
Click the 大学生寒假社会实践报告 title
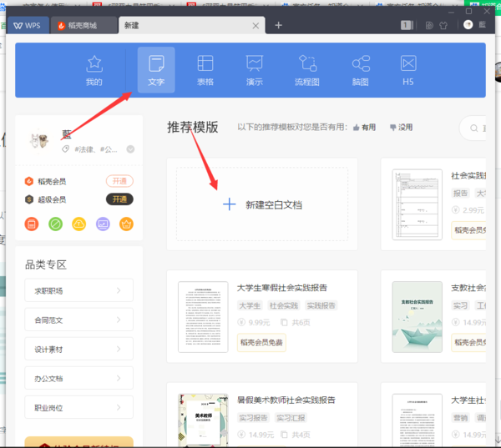(282, 288)
